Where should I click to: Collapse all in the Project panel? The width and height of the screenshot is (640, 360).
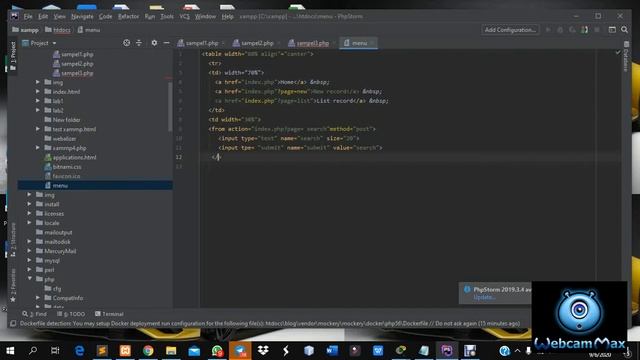point(139,43)
